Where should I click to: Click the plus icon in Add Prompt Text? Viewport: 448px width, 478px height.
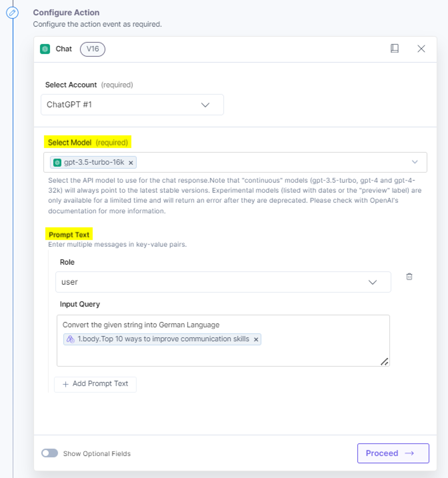(65, 384)
